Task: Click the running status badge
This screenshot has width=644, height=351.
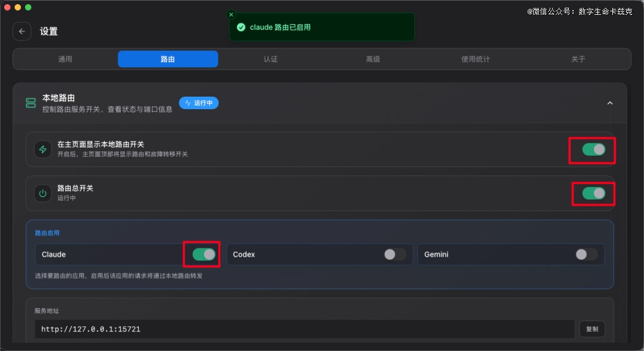Action: pos(199,103)
